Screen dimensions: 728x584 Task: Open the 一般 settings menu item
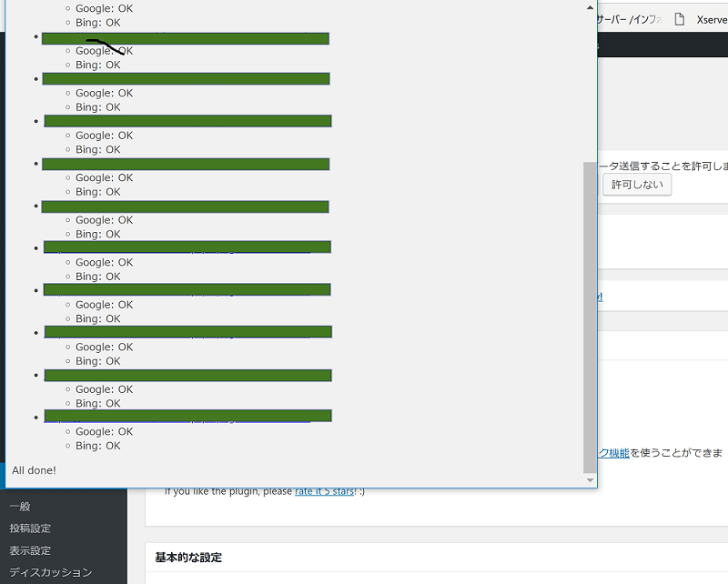click(x=20, y=507)
